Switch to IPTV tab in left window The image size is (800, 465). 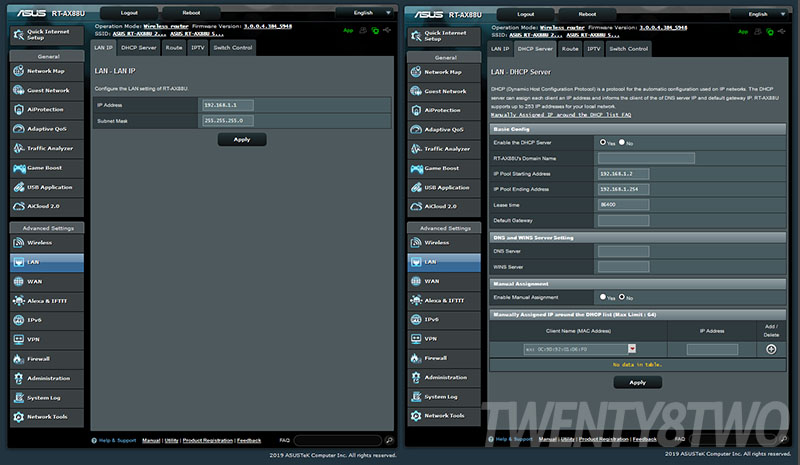click(197, 48)
